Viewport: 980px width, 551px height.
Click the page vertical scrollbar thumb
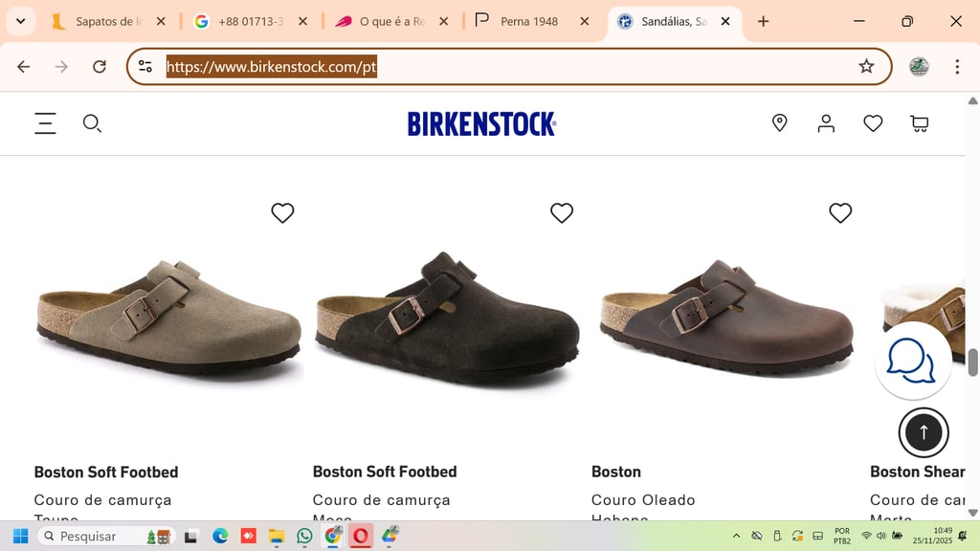point(972,363)
